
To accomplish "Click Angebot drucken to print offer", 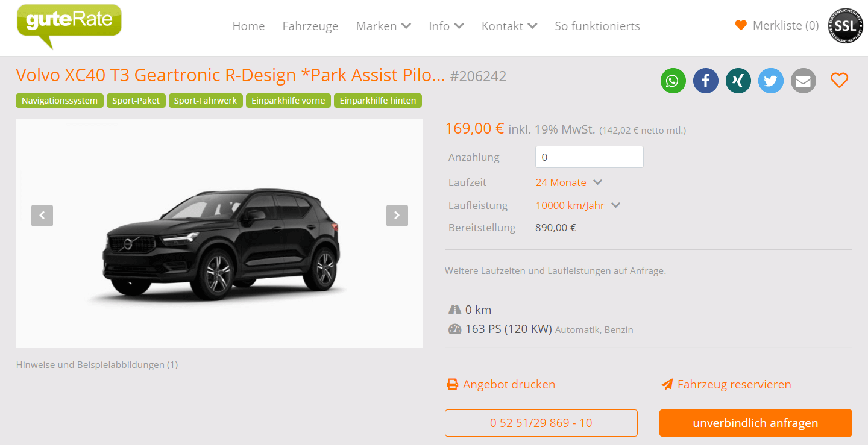I will pyautogui.click(x=501, y=384).
